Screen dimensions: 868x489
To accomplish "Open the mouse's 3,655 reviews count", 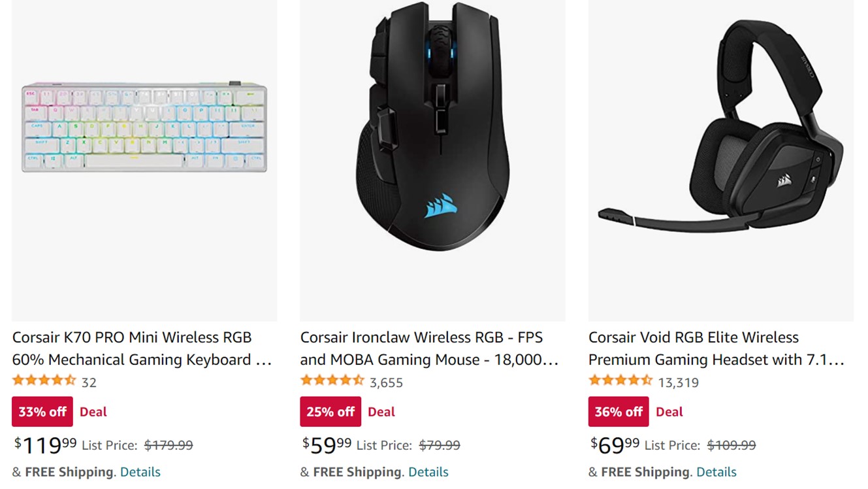I will [x=386, y=382].
